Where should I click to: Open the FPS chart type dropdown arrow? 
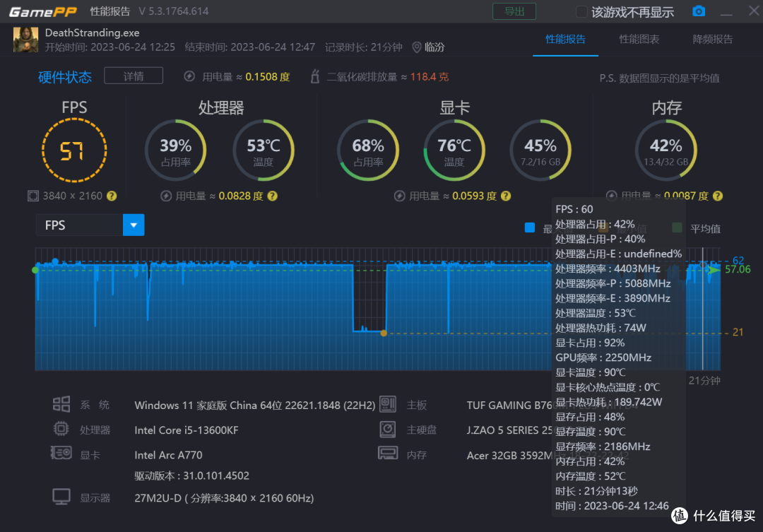pyautogui.click(x=134, y=225)
